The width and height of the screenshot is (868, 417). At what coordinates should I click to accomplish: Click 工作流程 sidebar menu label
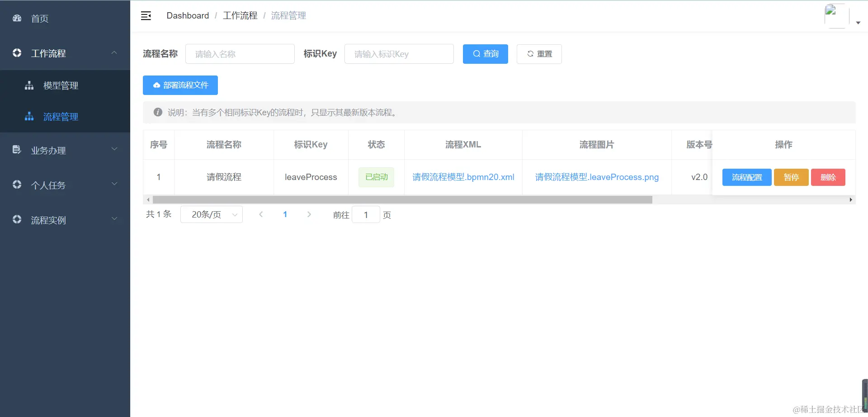[48, 53]
